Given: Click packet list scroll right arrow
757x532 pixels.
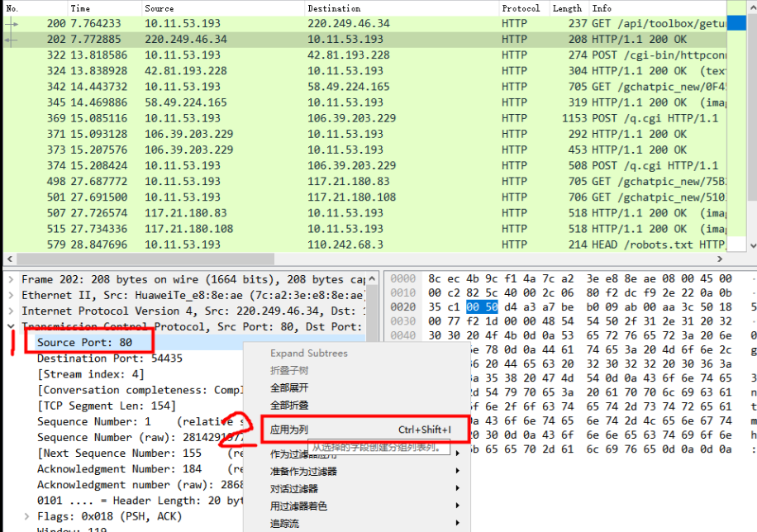Looking at the screenshot, I should 720,259.
